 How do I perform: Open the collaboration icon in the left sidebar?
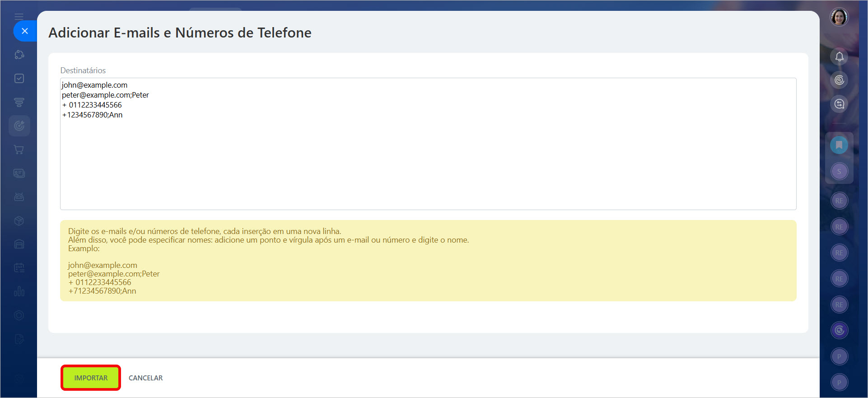click(19, 55)
